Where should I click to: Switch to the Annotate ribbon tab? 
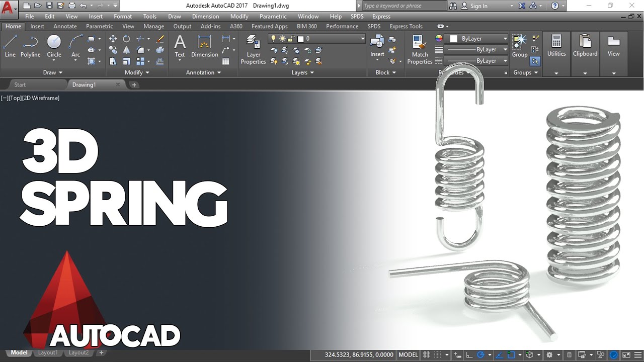pyautogui.click(x=65, y=26)
